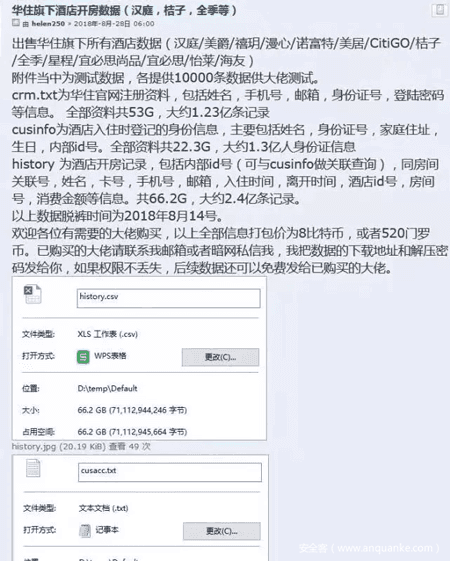The width and height of the screenshot is (450, 561).
Task: Click the file type 文本文档 (.txt)
Action: 103,508
